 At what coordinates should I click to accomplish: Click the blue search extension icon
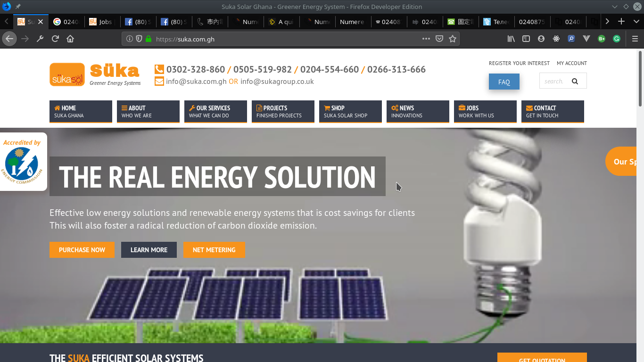[571, 39]
